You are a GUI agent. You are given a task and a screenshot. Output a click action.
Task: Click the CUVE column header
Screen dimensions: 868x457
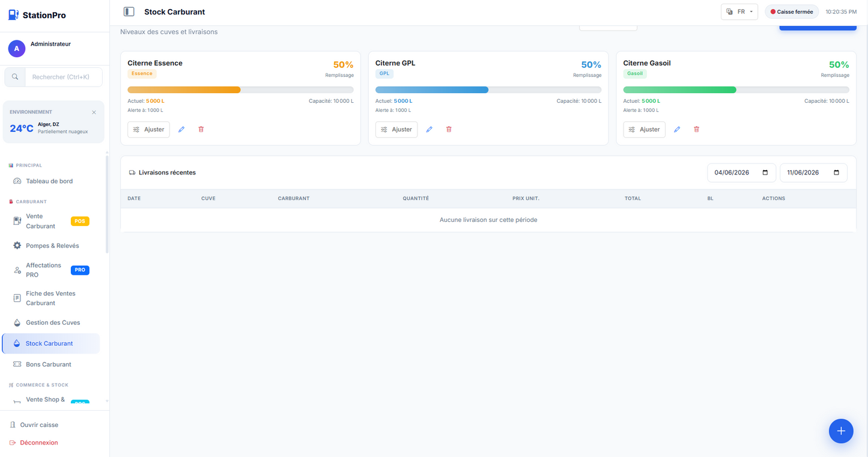coord(208,198)
